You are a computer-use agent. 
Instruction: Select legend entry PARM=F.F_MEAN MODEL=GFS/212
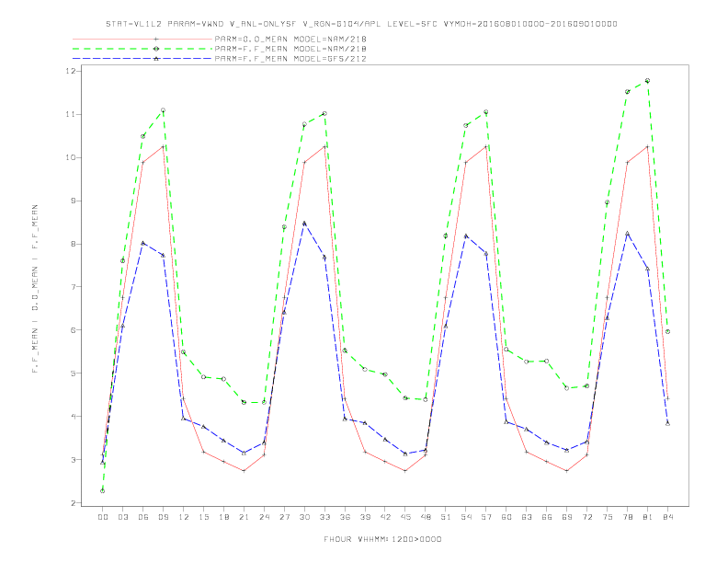[290, 59]
